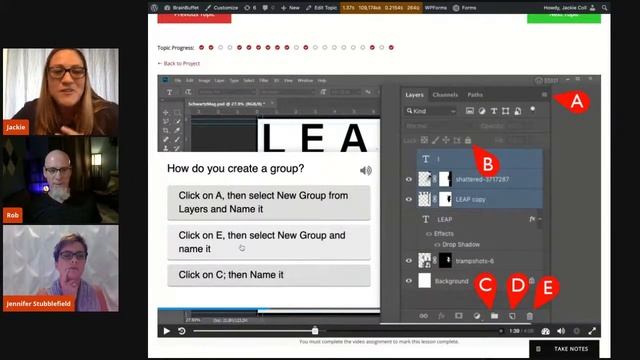Click the link layers icon

[x=424, y=316]
